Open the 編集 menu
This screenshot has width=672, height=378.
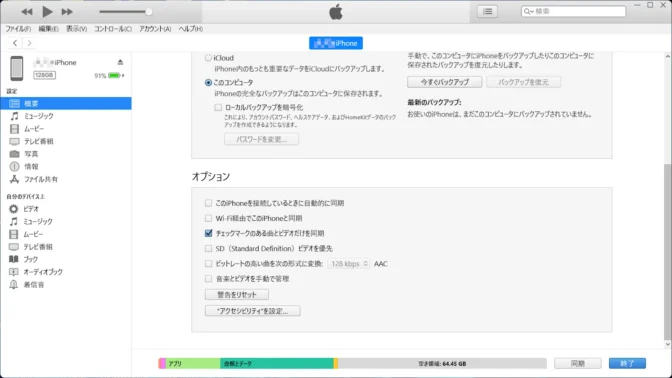point(48,29)
